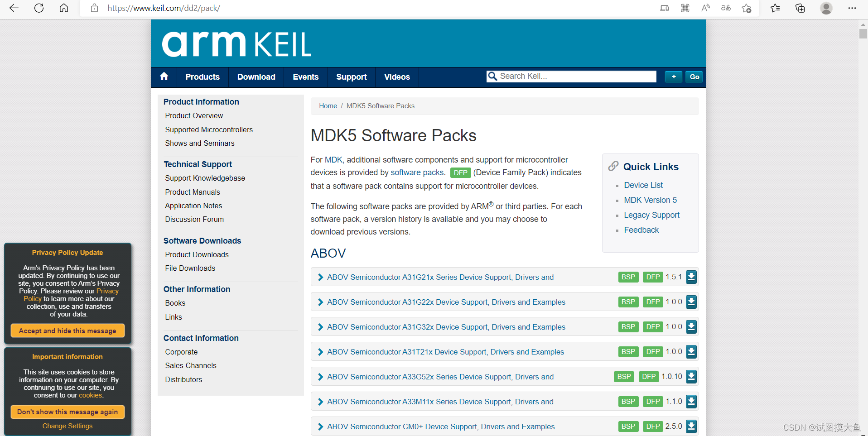Open the Distributors link
The image size is (868, 436).
[x=183, y=379]
